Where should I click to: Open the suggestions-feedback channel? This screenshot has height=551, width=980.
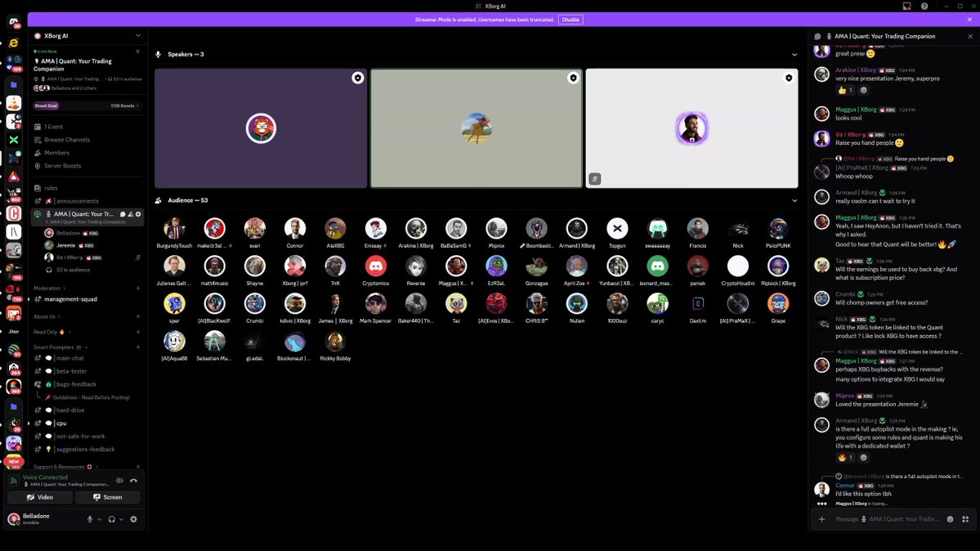[x=87, y=449]
